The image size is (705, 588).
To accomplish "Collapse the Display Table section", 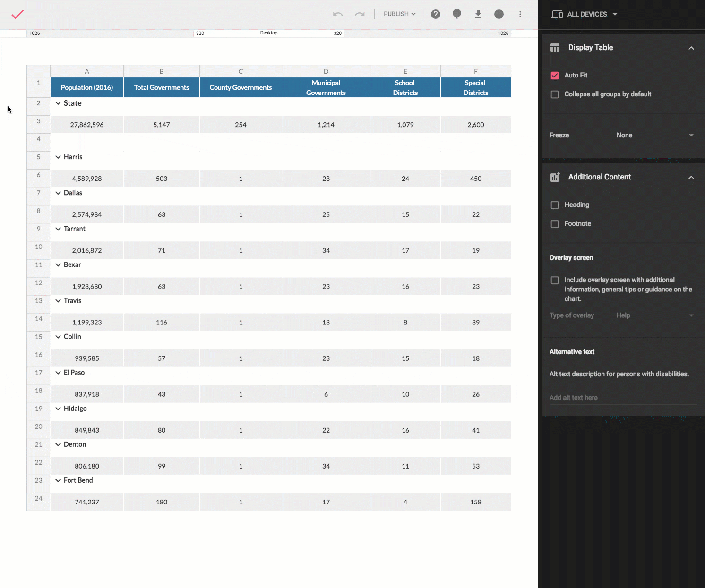I will tap(691, 48).
